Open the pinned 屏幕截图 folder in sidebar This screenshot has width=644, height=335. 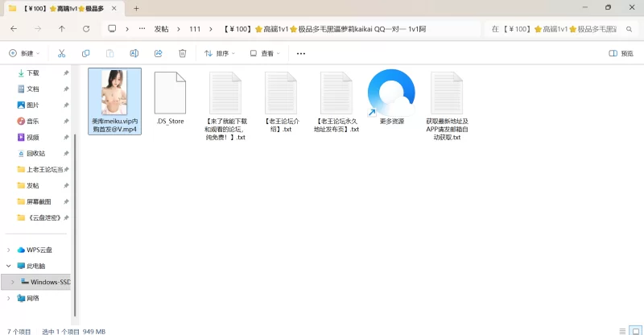coord(39,201)
